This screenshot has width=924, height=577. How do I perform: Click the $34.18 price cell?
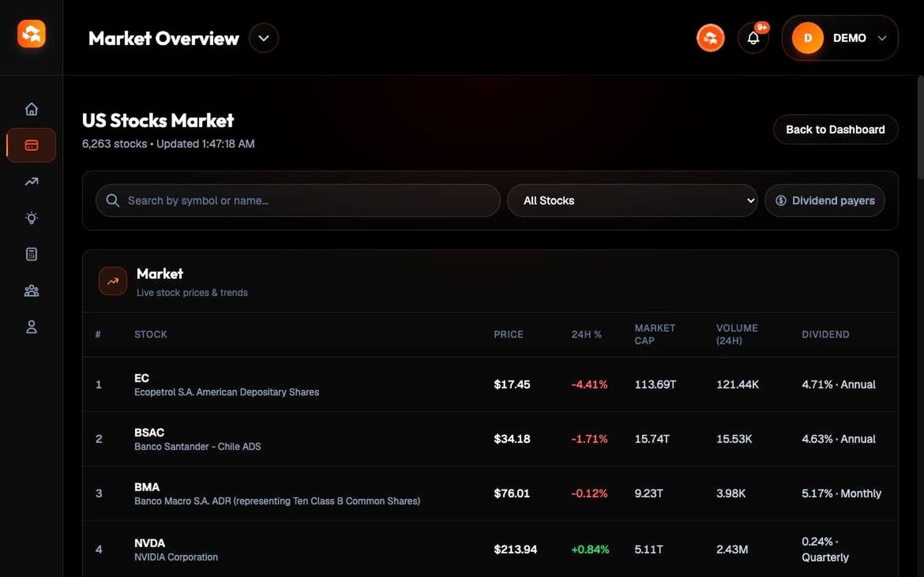coord(512,439)
